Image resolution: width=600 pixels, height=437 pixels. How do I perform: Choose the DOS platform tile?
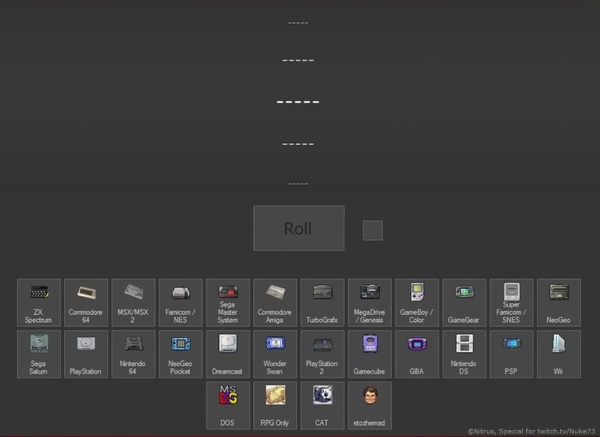pos(227,405)
